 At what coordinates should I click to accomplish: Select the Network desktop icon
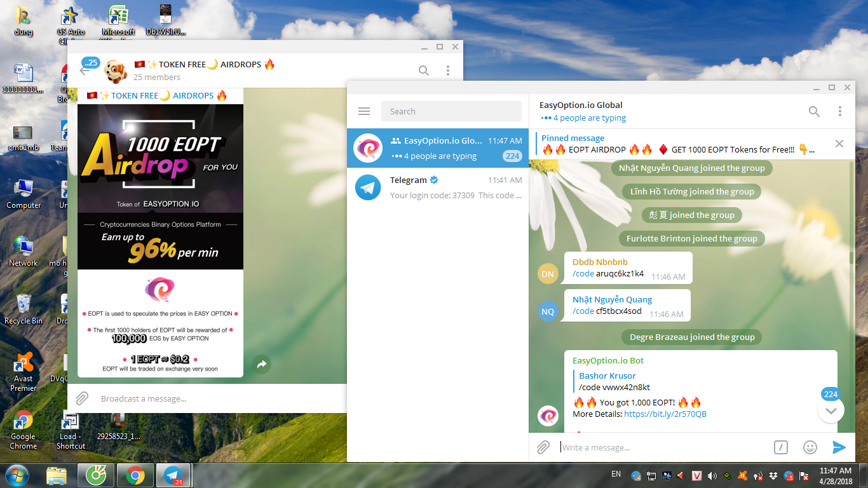click(24, 251)
